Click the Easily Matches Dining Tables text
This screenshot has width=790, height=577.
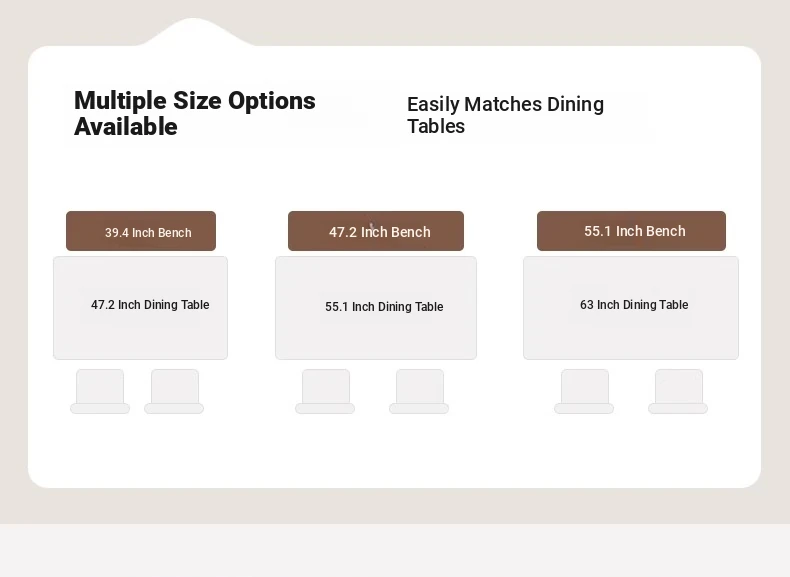tap(505, 115)
